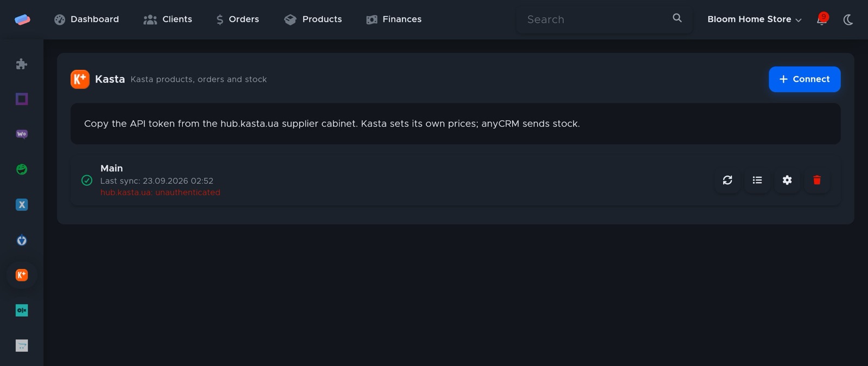This screenshot has height=366, width=868.
Task: Open the Dashboard page
Action: click(x=86, y=20)
